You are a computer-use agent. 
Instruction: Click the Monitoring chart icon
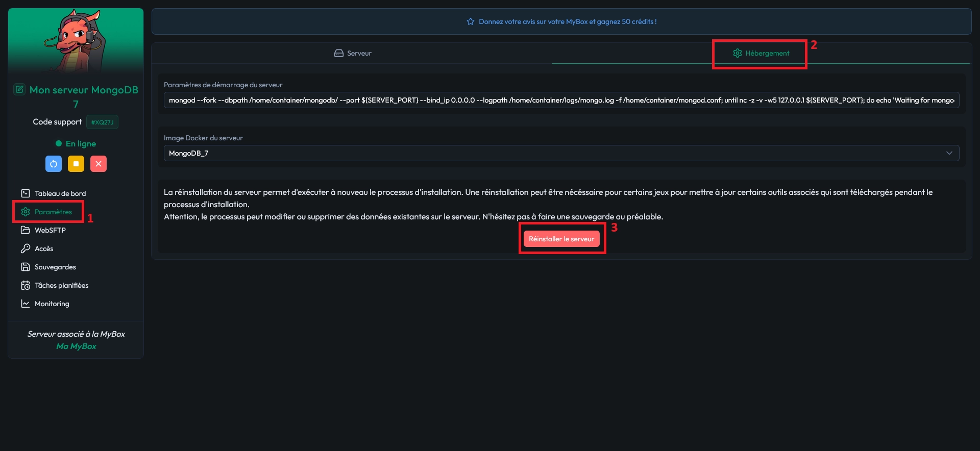pyautogui.click(x=26, y=304)
